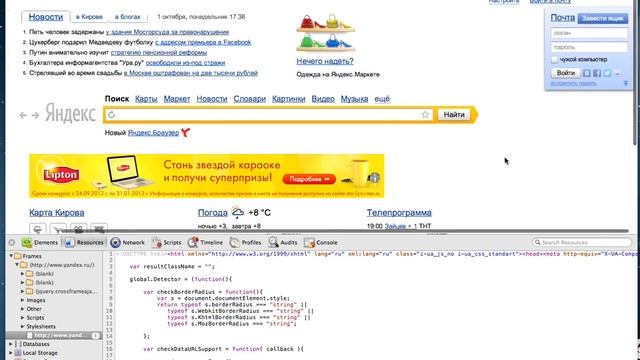Focus the логин input field

(x=589, y=33)
